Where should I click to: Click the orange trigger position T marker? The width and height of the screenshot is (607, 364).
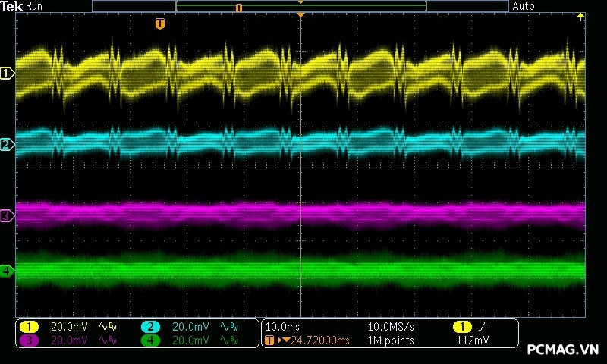pyautogui.click(x=159, y=24)
